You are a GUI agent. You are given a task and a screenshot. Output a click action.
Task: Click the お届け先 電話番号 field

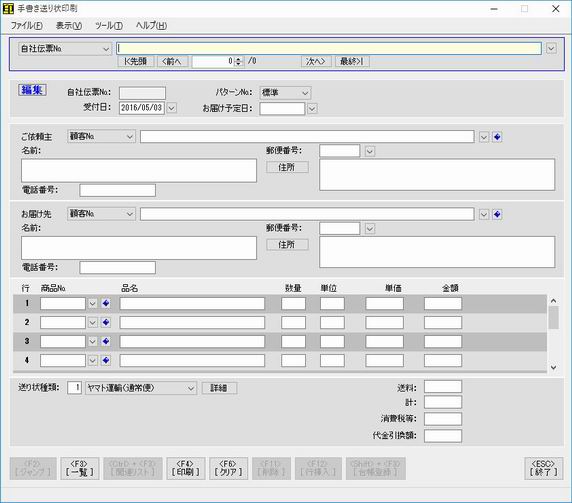pos(117,267)
